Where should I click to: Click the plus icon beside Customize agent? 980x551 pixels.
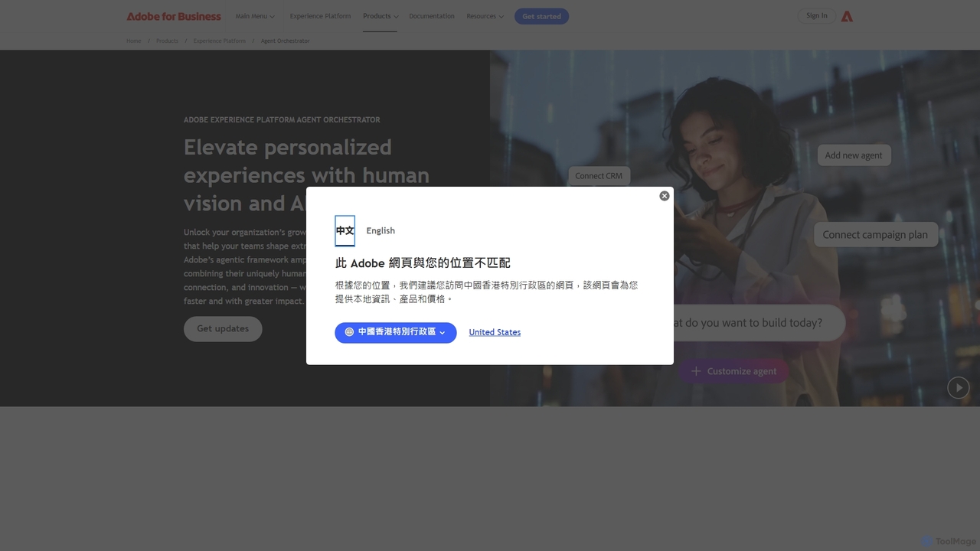[x=696, y=371]
